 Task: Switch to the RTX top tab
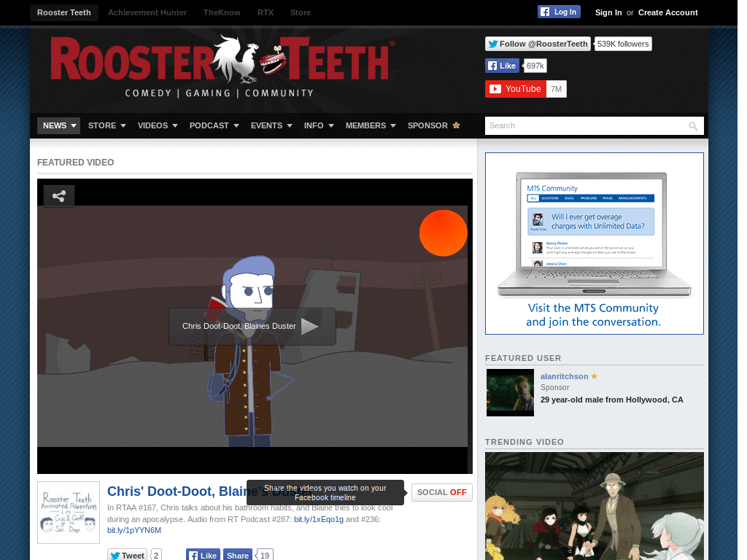[x=266, y=12]
